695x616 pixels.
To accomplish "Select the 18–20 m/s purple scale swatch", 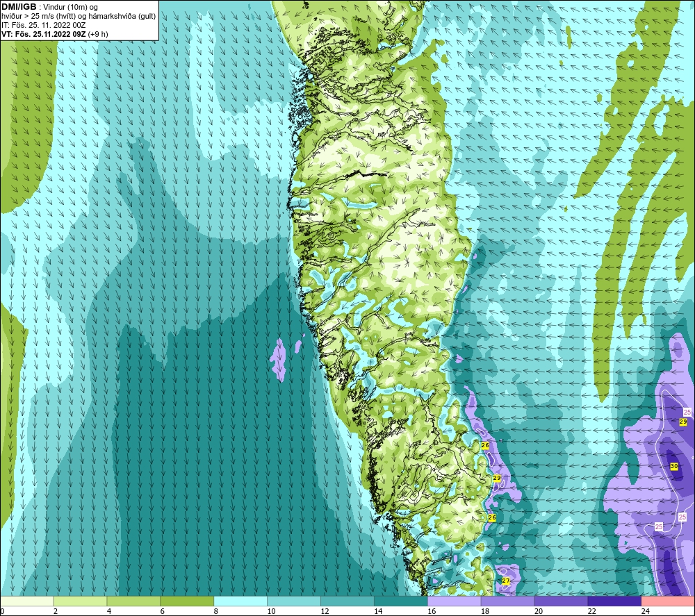I will coord(507,601).
